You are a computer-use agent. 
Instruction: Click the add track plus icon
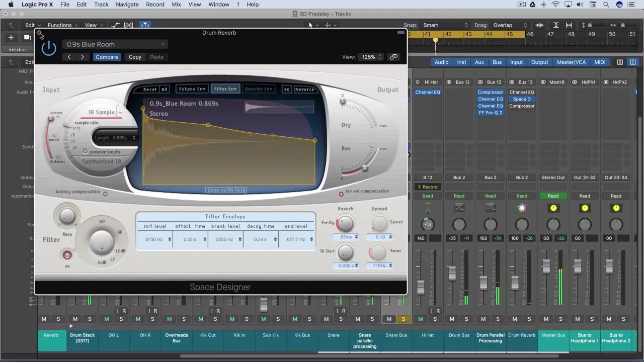click(11, 38)
